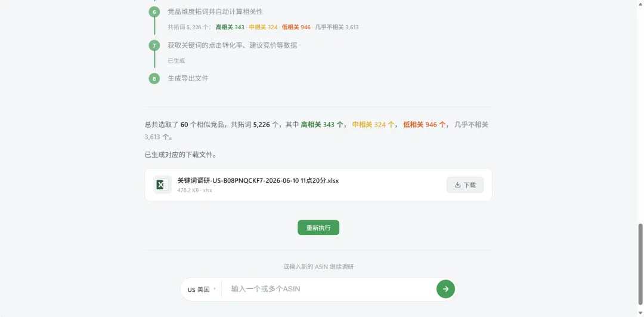Click the step 7 circle marker

[154, 45]
